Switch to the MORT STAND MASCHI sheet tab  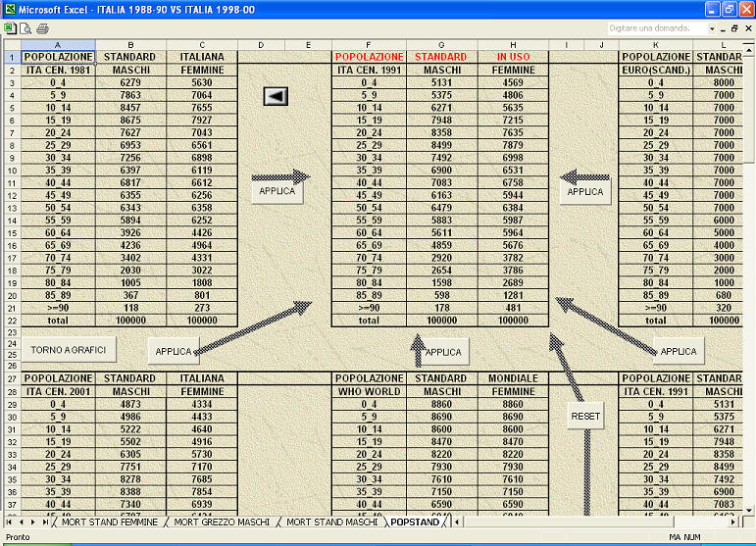click(x=331, y=521)
